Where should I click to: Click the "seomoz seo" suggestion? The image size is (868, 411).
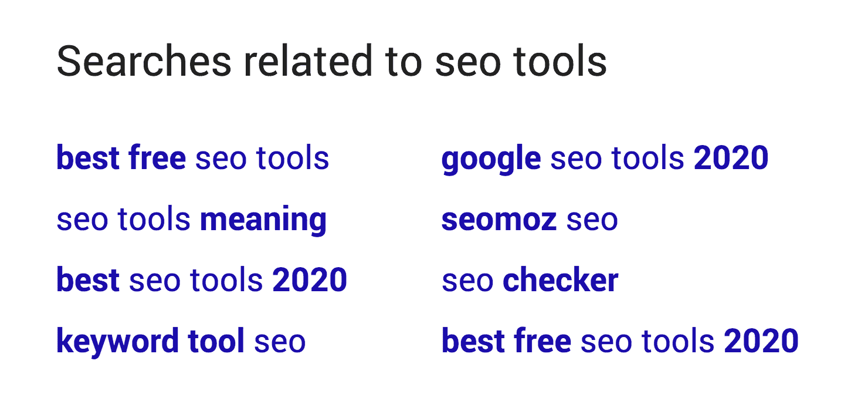[530, 220]
